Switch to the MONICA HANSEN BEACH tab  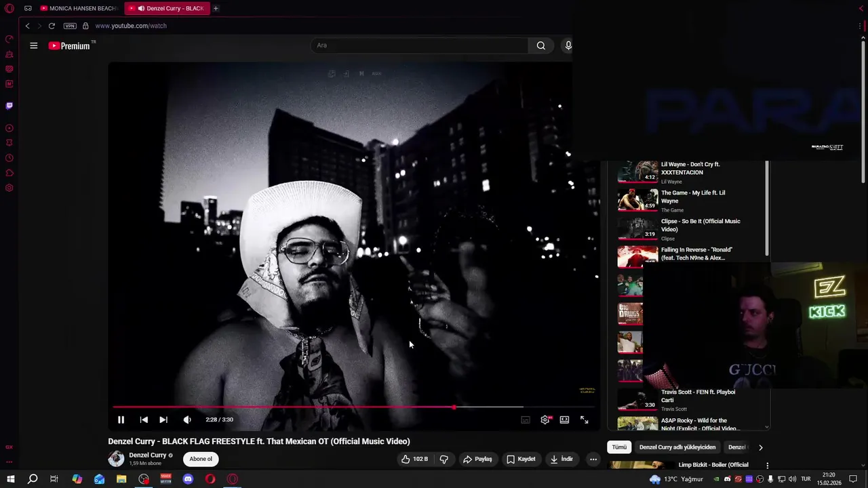pos(79,8)
